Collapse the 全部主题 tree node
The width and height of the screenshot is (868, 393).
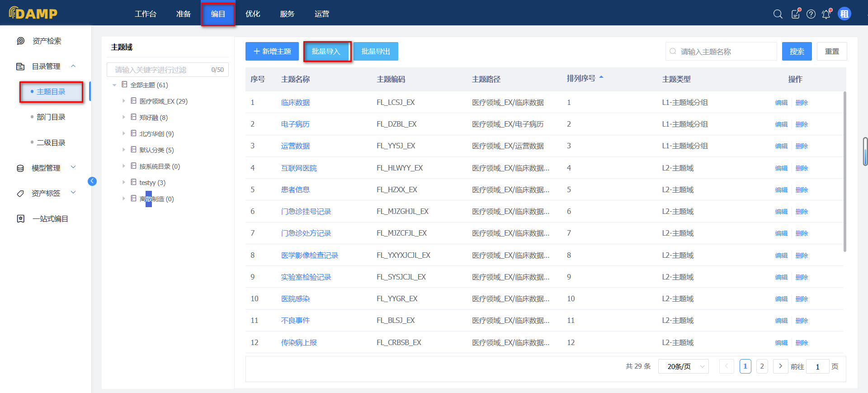[x=114, y=85]
